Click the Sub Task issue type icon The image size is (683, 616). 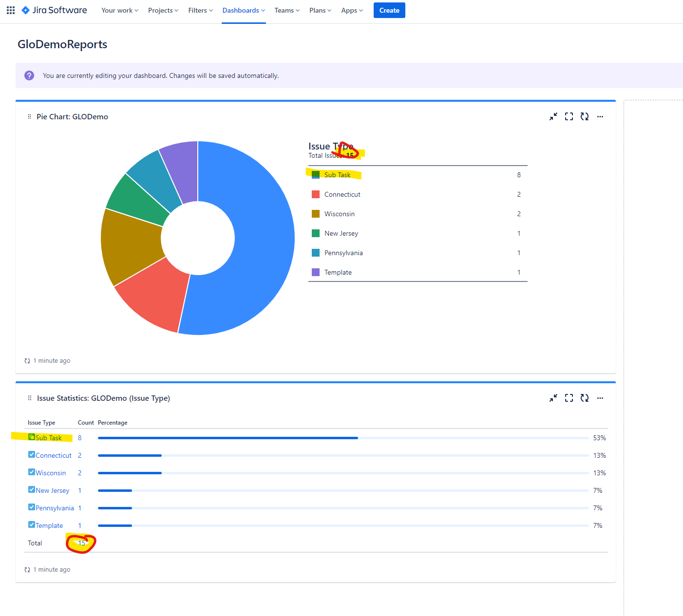tap(31, 437)
